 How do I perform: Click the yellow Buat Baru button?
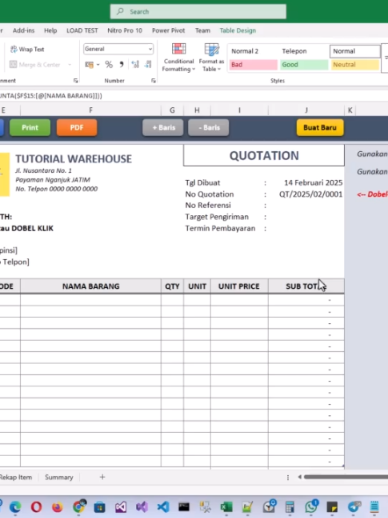point(320,128)
